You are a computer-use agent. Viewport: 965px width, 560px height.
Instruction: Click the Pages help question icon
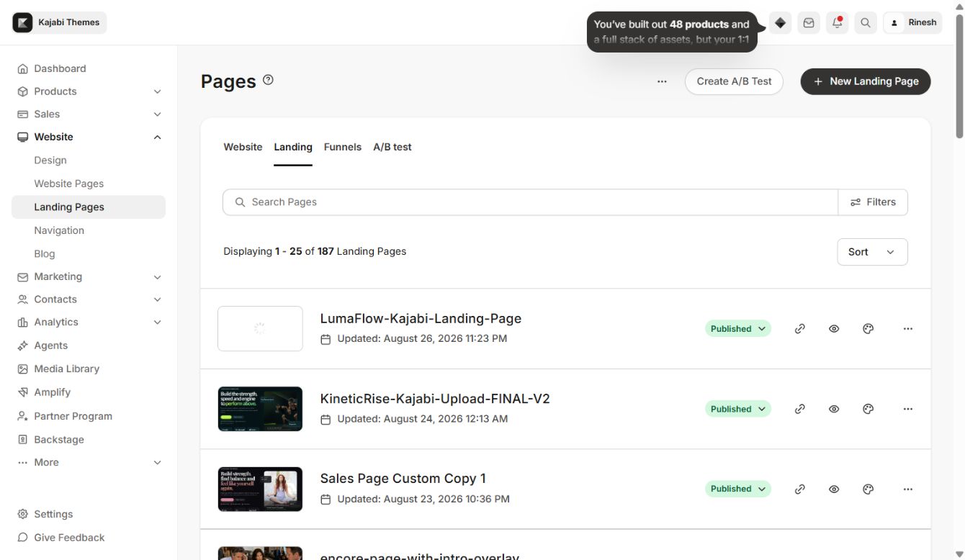click(268, 80)
